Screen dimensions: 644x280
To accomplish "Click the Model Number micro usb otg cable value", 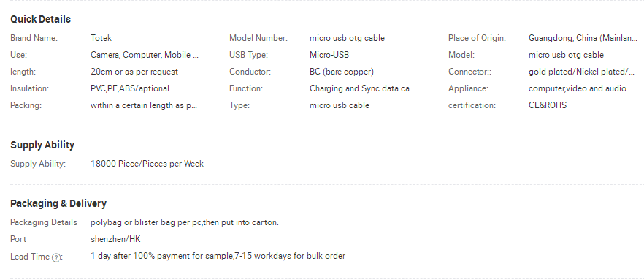I will coord(347,38).
